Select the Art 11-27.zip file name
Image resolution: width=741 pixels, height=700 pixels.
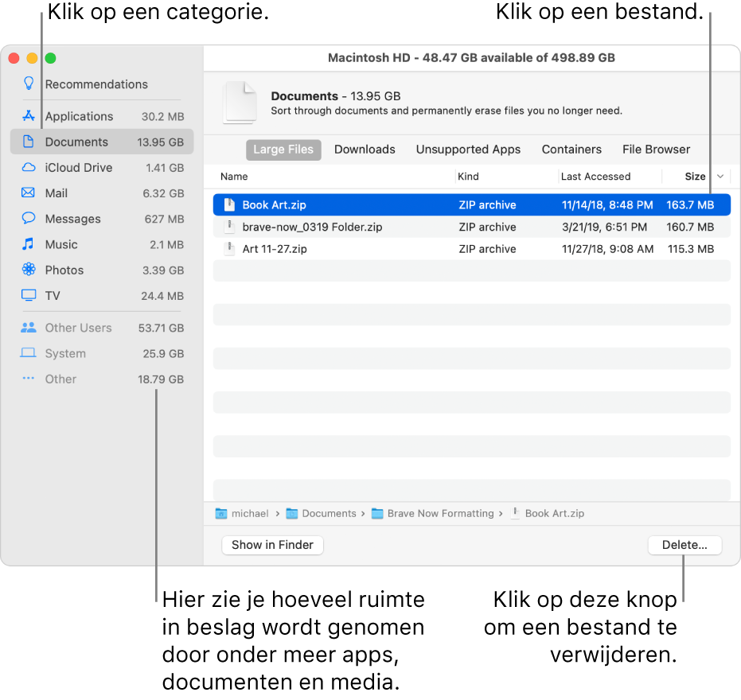pyautogui.click(x=275, y=248)
